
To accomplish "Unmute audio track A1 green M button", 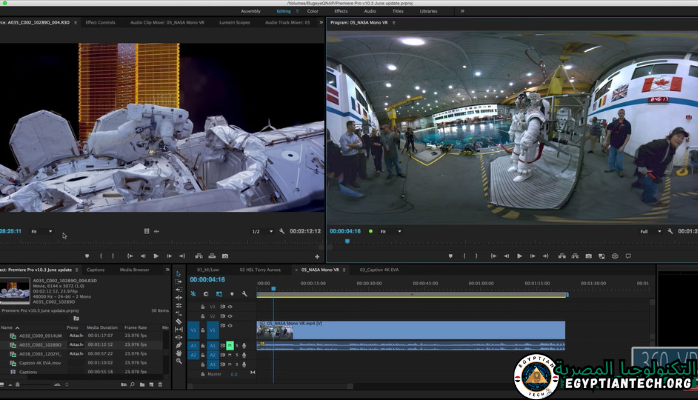I will click(x=229, y=345).
